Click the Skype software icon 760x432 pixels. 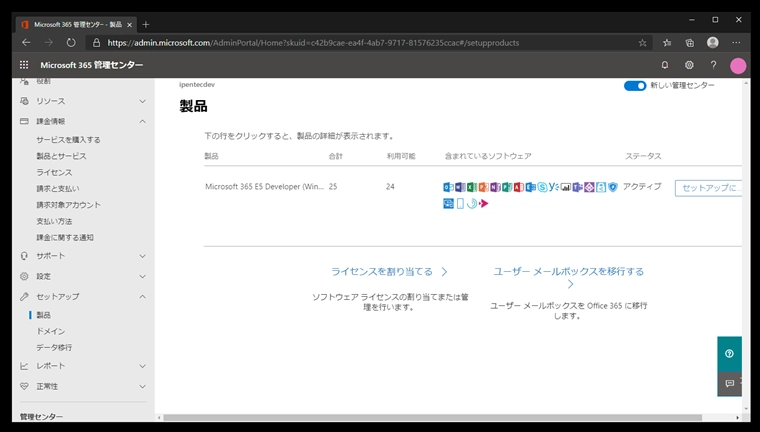(x=542, y=187)
